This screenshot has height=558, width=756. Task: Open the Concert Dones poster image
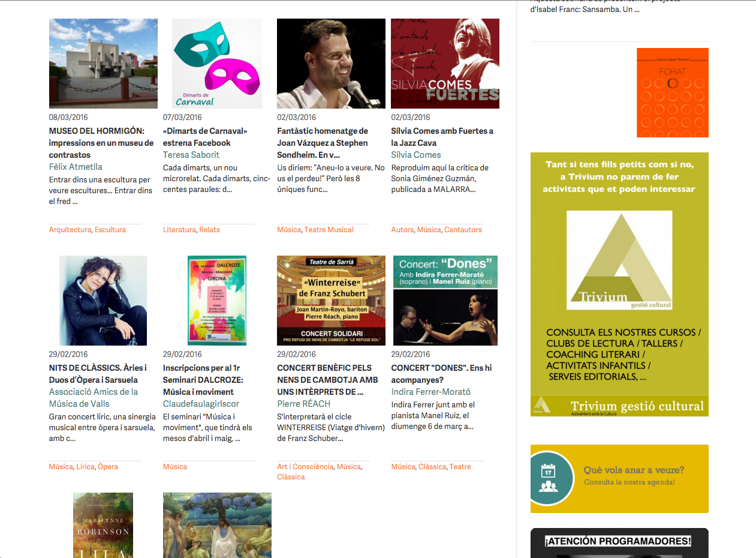445,301
